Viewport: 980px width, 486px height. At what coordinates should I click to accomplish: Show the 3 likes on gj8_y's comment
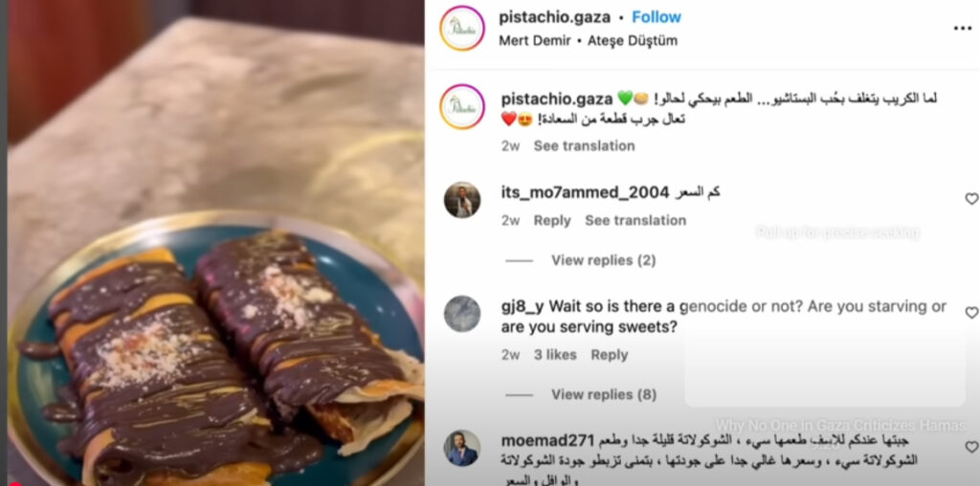(x=555, y=355)
